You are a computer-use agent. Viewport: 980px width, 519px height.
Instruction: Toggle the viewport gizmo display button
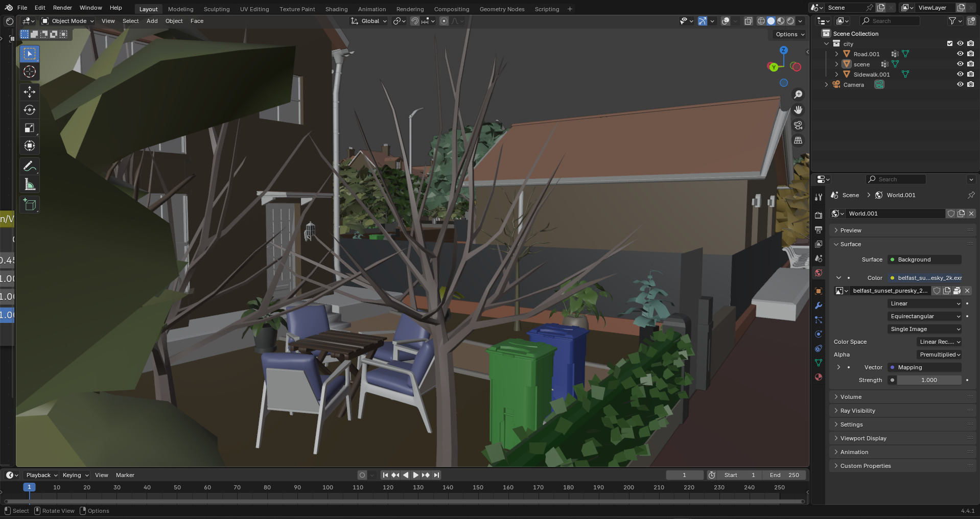703,21
